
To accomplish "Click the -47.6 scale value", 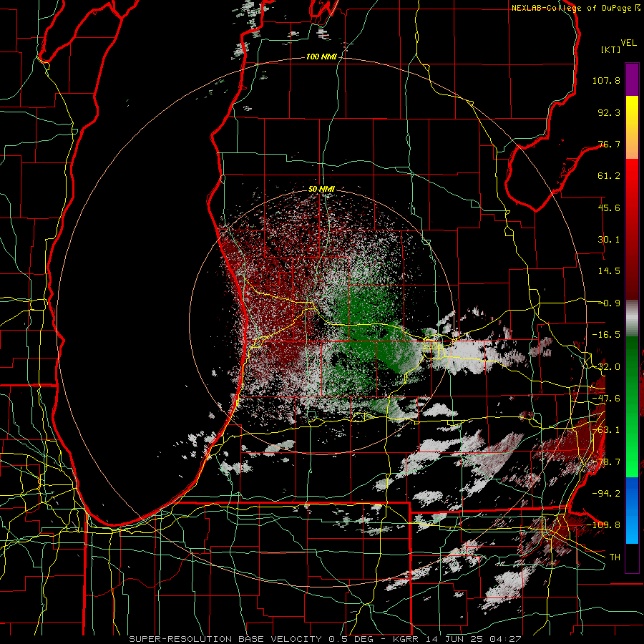I will 606,399.
